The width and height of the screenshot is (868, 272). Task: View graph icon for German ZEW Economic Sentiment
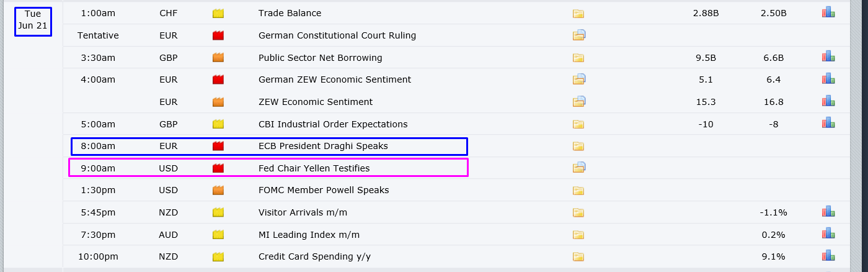point(828,79)
